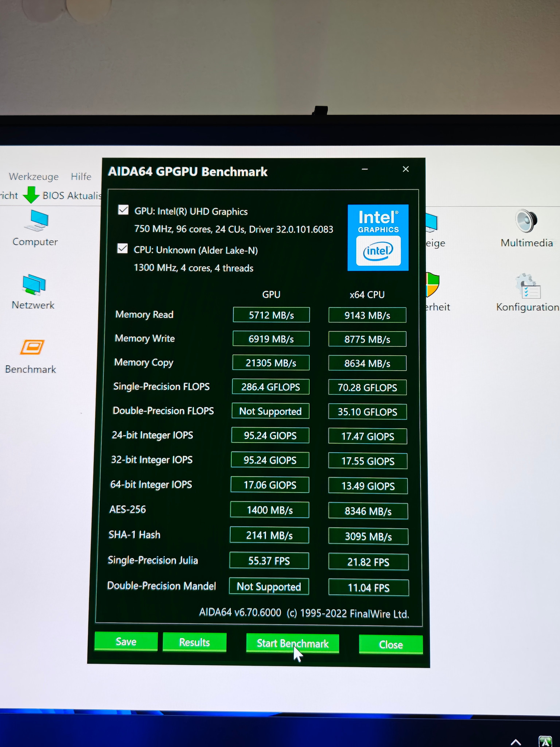Uncheck the CPU Alder Lake-N checkbox

[x=122, y=249]
